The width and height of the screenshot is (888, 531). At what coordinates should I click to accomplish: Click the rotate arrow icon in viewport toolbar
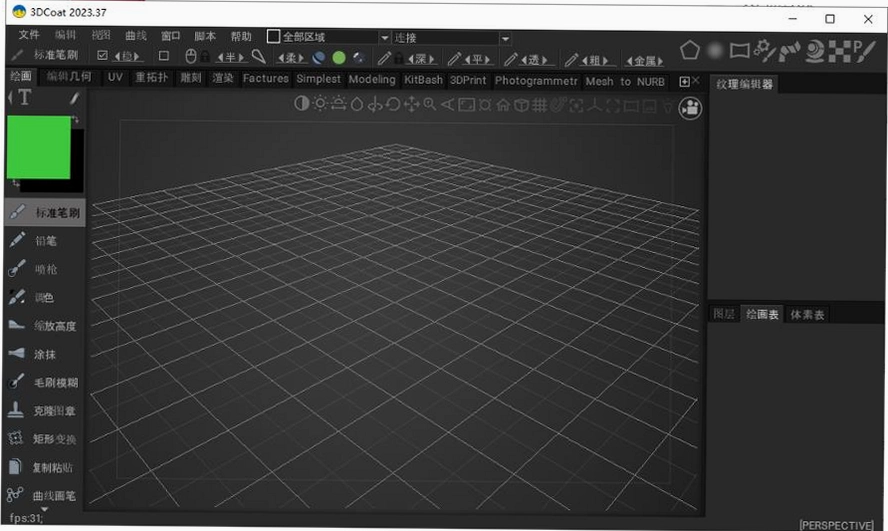click(394, 104)
